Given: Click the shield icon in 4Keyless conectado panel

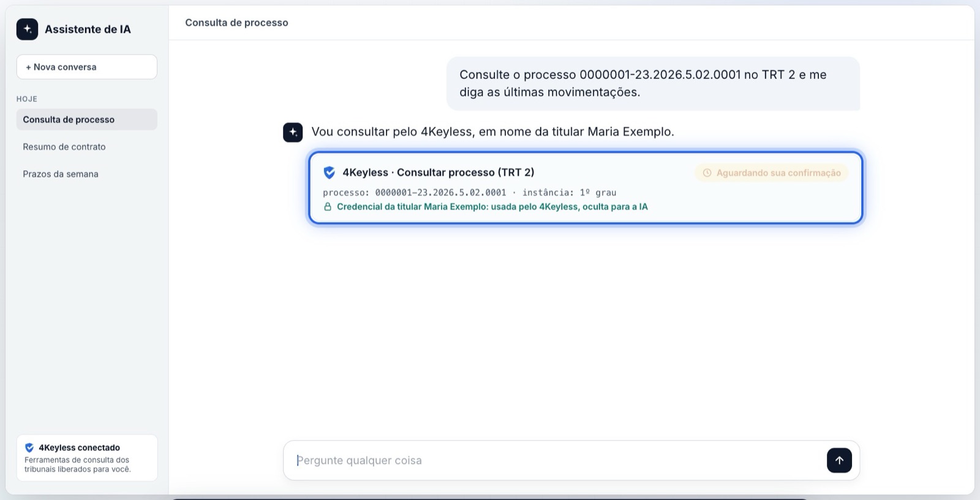Looking at the screenshot, I should pyautogui.click(x=29, y=447).
